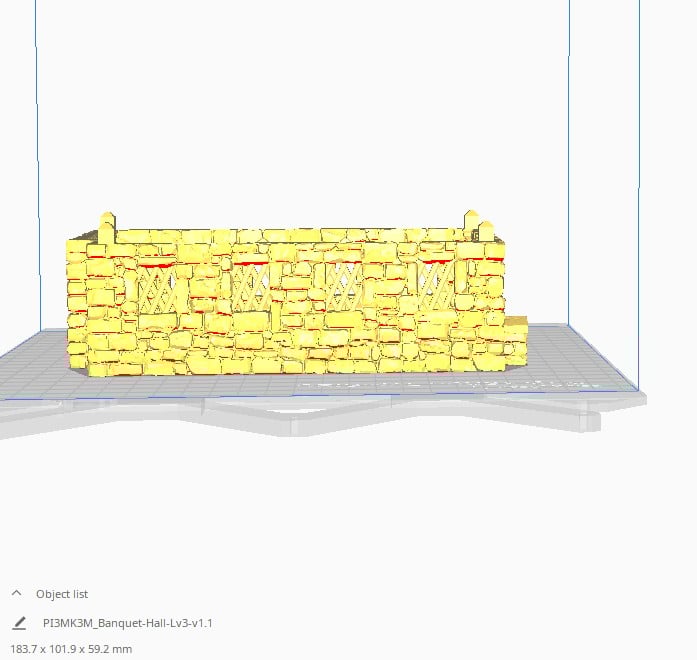The image size is (697, 660).
Task: Click the right rooftop post of the model
Action: tap(470, 222)
